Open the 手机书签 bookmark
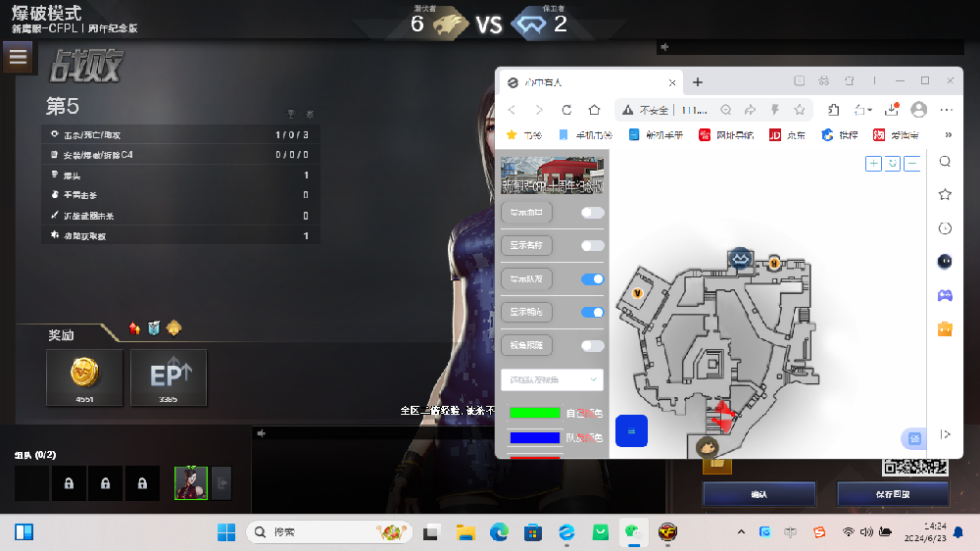The image size is (980, 551). tap(586, 135)
